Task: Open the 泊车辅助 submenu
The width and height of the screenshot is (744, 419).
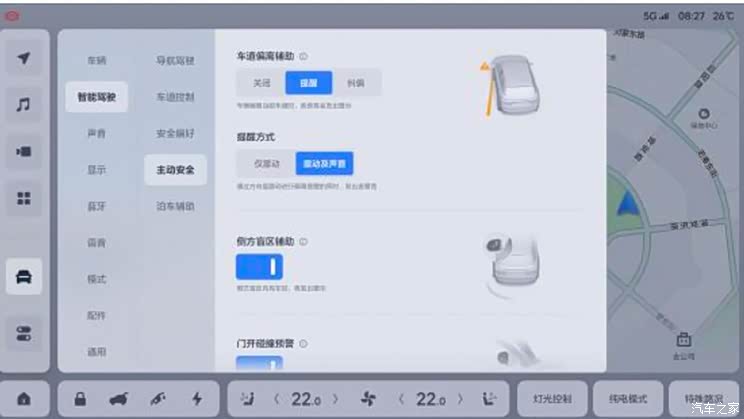Action: point(176,206)
